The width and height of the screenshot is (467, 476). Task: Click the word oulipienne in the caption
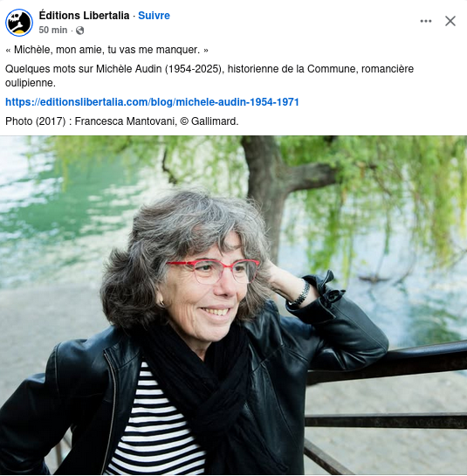click(30, 83)
